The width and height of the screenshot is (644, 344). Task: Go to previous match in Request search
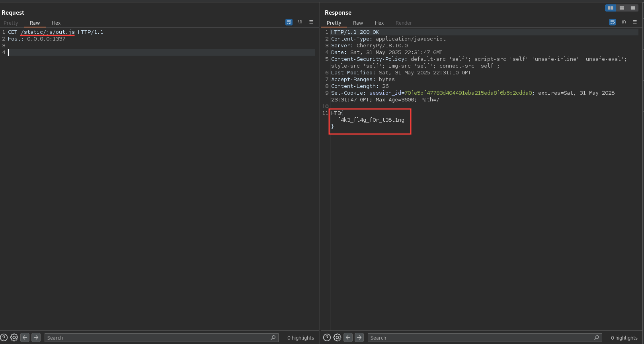(x=25, y=338)
